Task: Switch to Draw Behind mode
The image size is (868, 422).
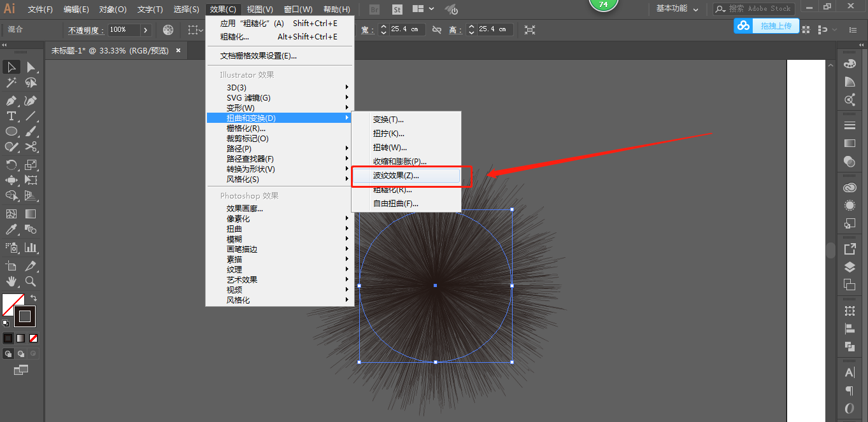Action: tap(20, 353)
